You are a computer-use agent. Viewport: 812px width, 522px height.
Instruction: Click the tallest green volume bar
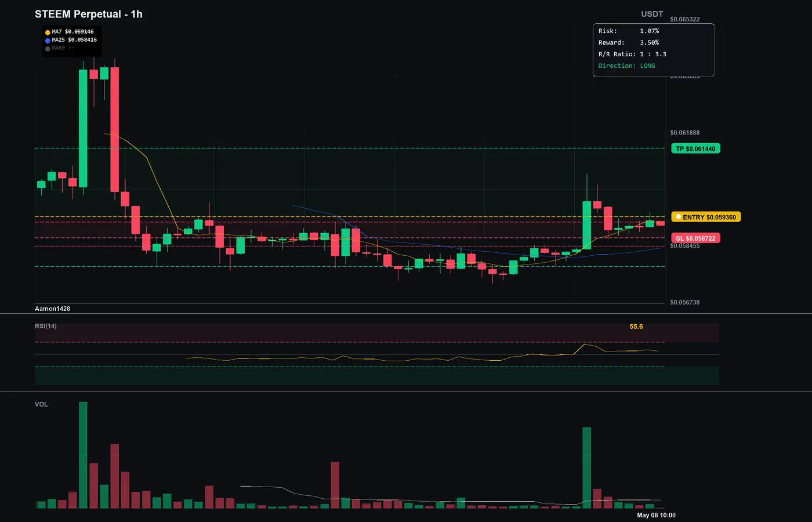click(83, 455)
